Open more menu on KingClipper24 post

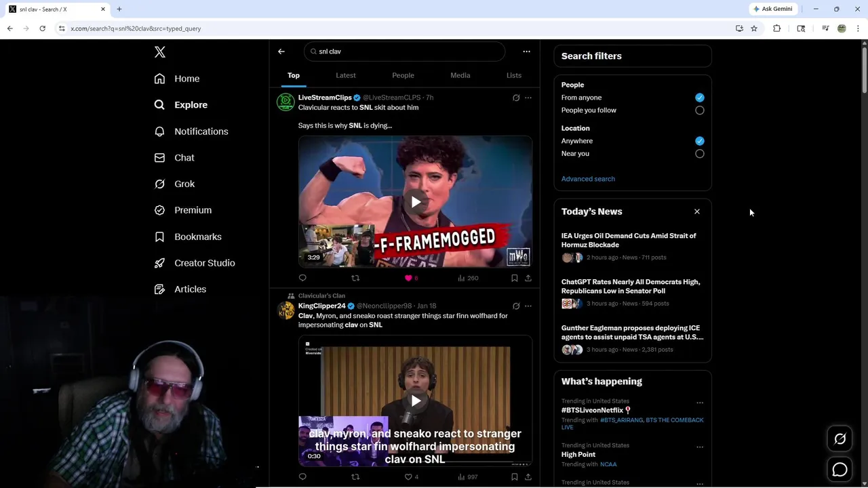coord(528,306)
